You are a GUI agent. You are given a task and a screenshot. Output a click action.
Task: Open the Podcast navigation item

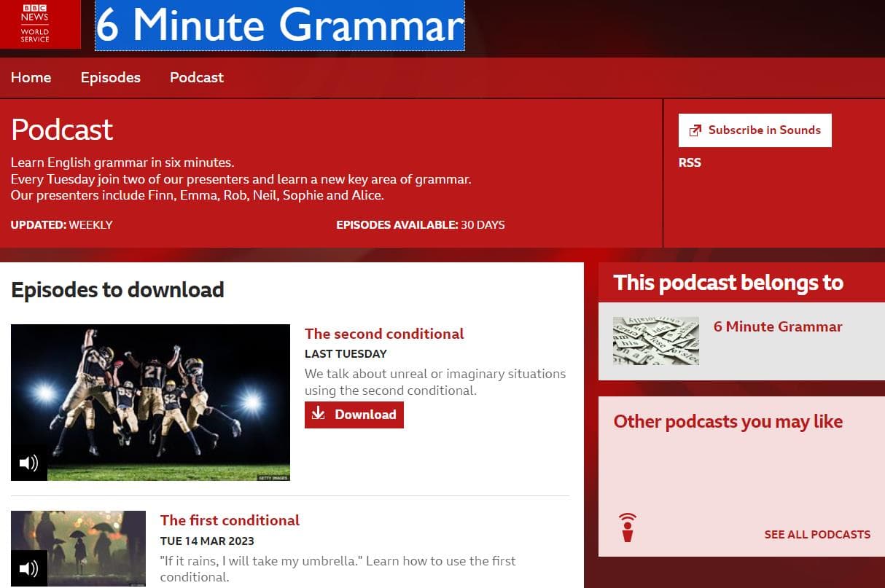(197, 77)
